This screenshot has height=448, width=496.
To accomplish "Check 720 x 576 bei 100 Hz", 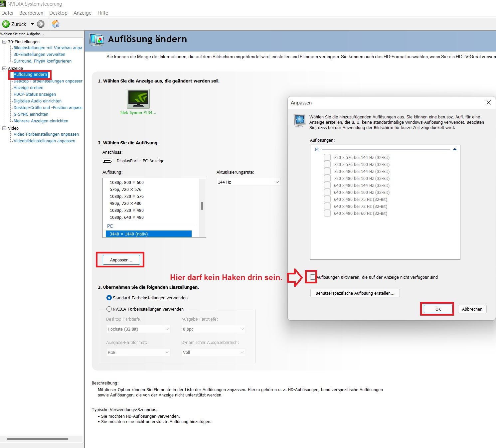I will [x=327, y=164].
